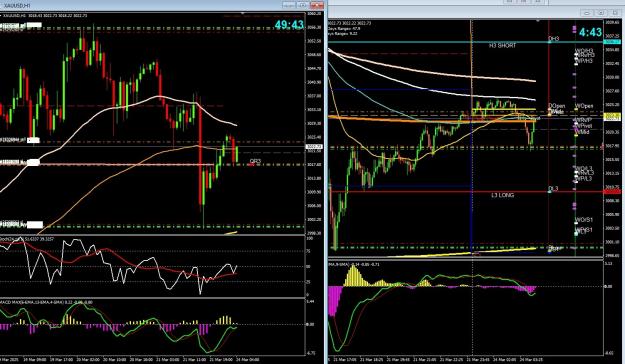This screenshot has height=364, width=625.
Task: Click the left chart's MACD indicator label
Action: point(46,302)
